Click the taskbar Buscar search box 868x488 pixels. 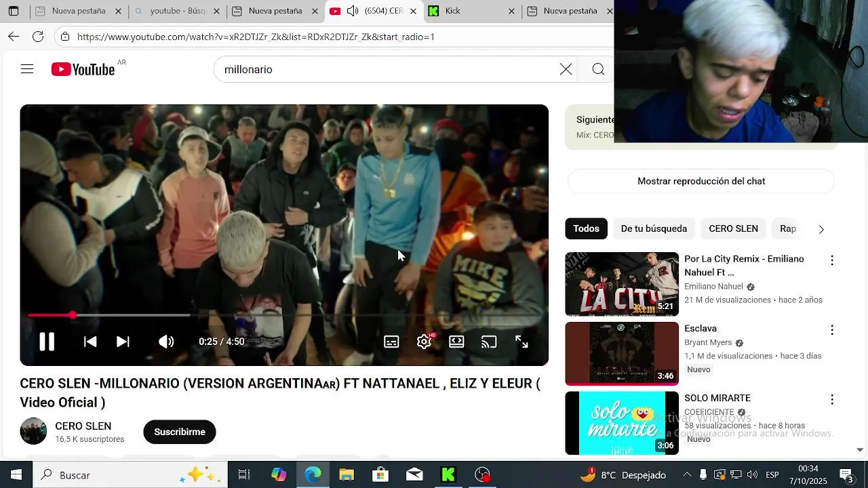[x=130, y=475]
